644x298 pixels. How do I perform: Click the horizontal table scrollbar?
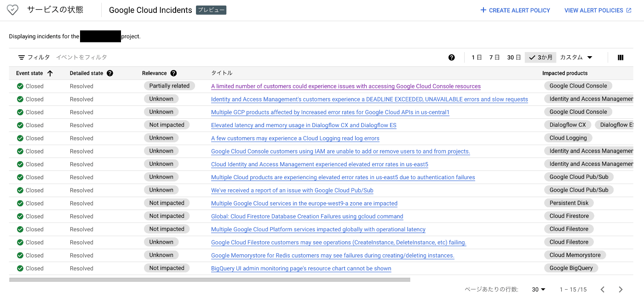click(209, 280)
